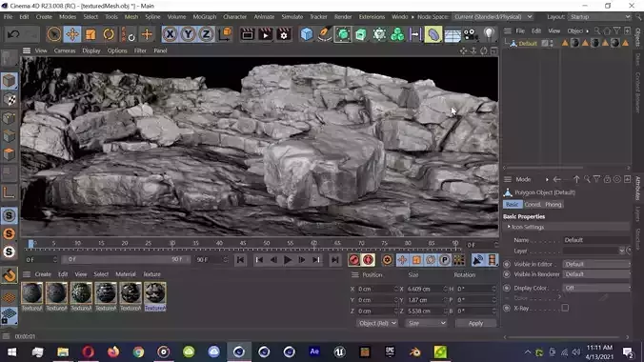Toggle the Y axis lock
This screenshot has width=644, height=362.
tap(188, 34)
